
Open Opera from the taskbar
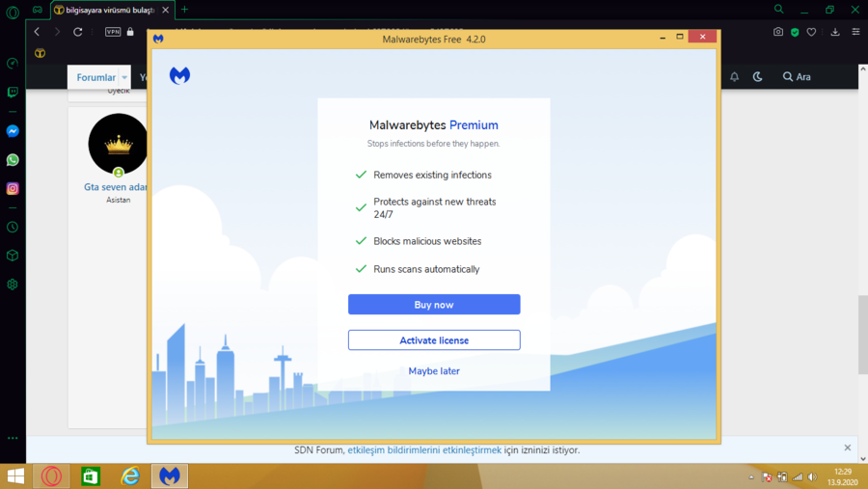pyautogui.click(x=51, y=476)
